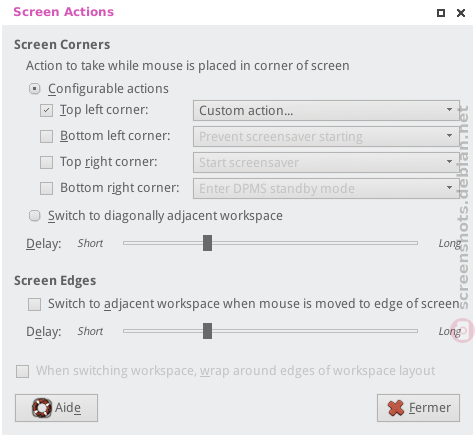This screenshot has height=437, width=475.
Task: Expand the Prevent screensaver starting dropdown
Action: tap(326, 136)
